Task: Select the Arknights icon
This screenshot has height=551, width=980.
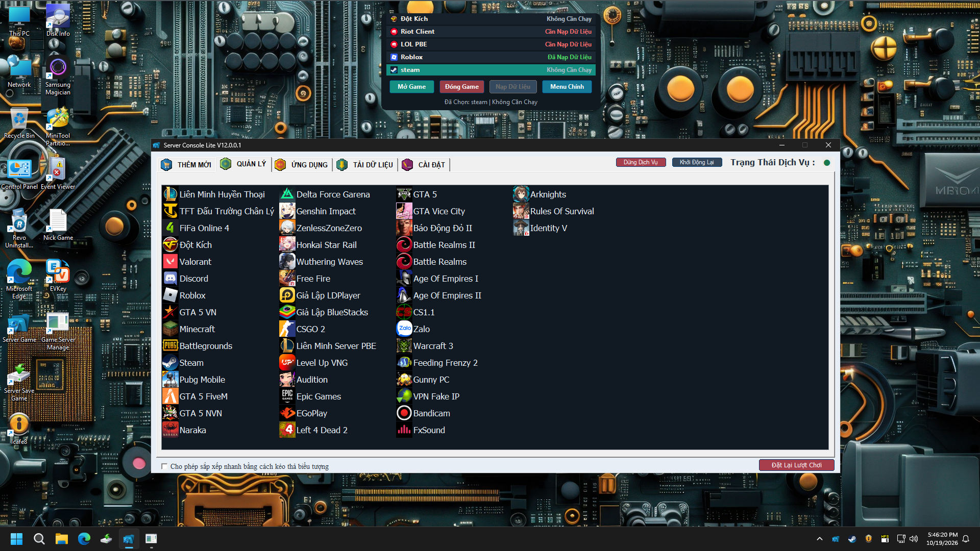Action: tap(521, 194)
